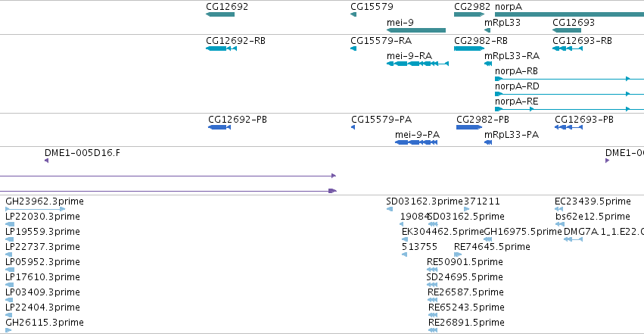Click the blue CG2982-PB protein bar
The width and height of the screenshot is (644, 334).
point(469,127)
